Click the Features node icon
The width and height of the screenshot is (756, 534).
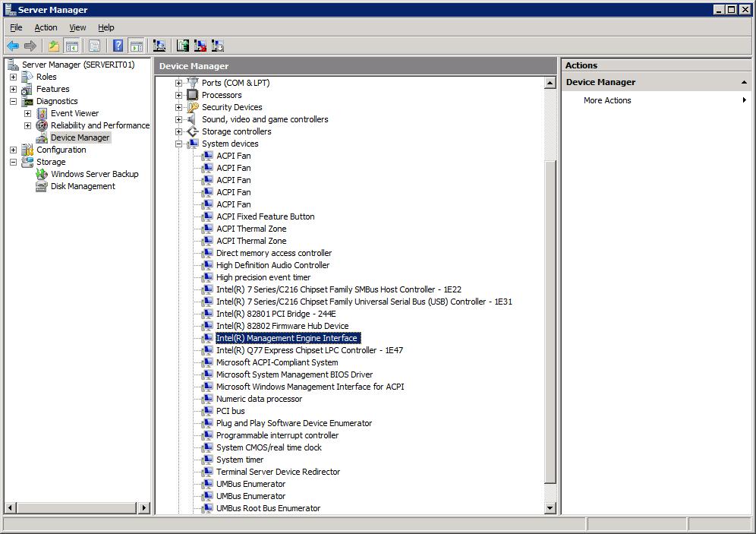click(27, 89)
